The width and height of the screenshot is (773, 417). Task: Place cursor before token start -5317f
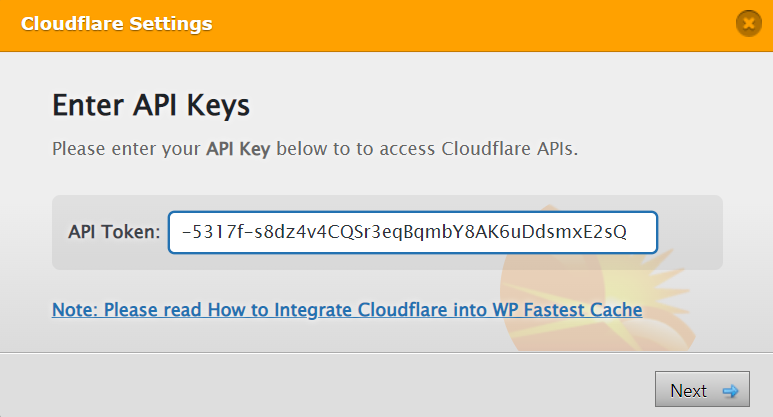(x=181, y=232)
